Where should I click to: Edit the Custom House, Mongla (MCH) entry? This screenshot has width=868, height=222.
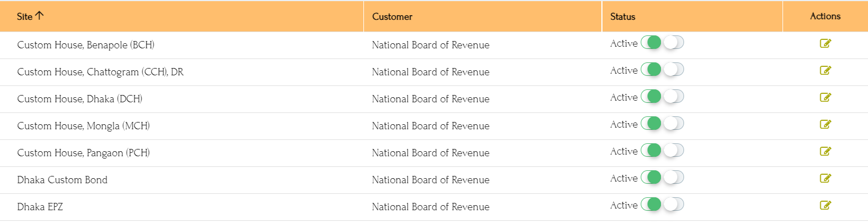825,124
